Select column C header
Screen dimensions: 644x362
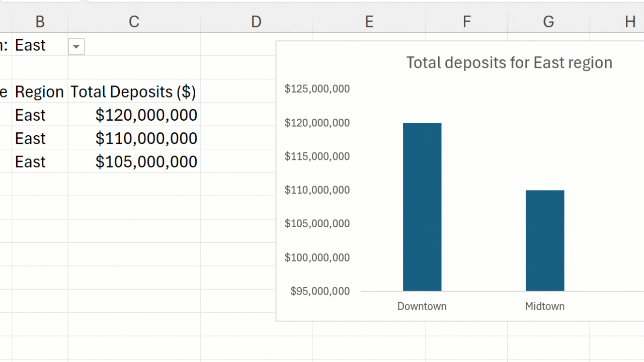134,22
